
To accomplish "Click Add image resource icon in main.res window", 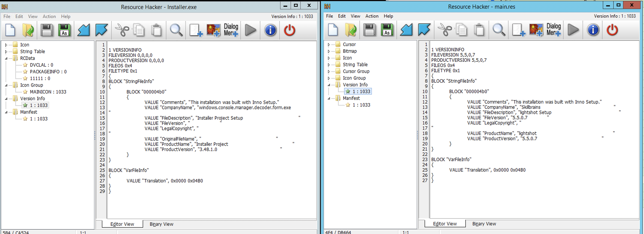I will click(537, 30).
